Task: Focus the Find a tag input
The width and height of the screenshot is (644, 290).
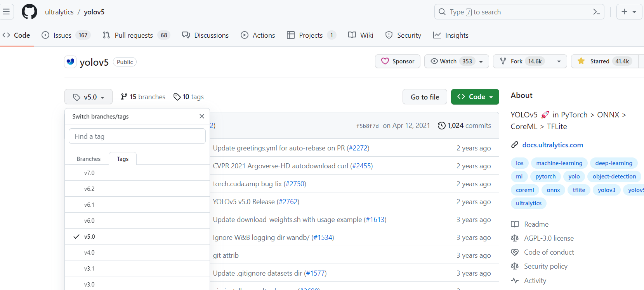Action: coord(137,136)
